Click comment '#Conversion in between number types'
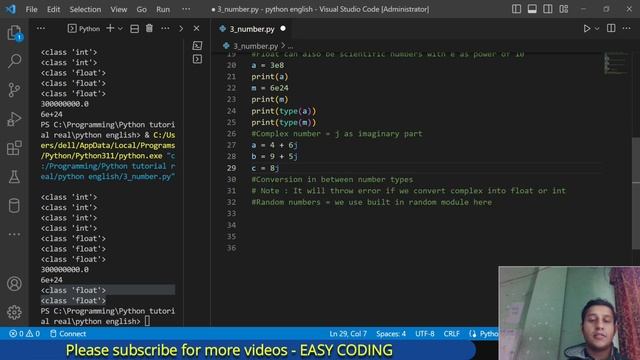 pyautogui.click(x=332, y=179)
